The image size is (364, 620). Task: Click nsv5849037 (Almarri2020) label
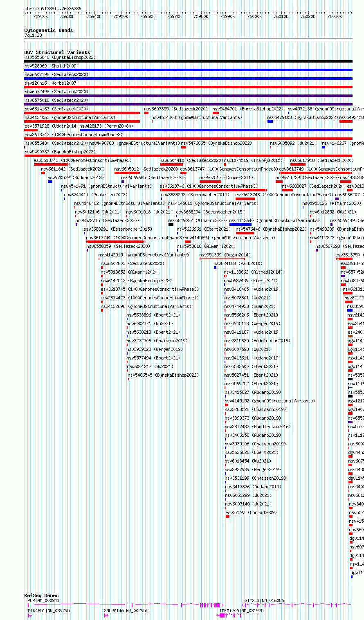tap(198, 220)
